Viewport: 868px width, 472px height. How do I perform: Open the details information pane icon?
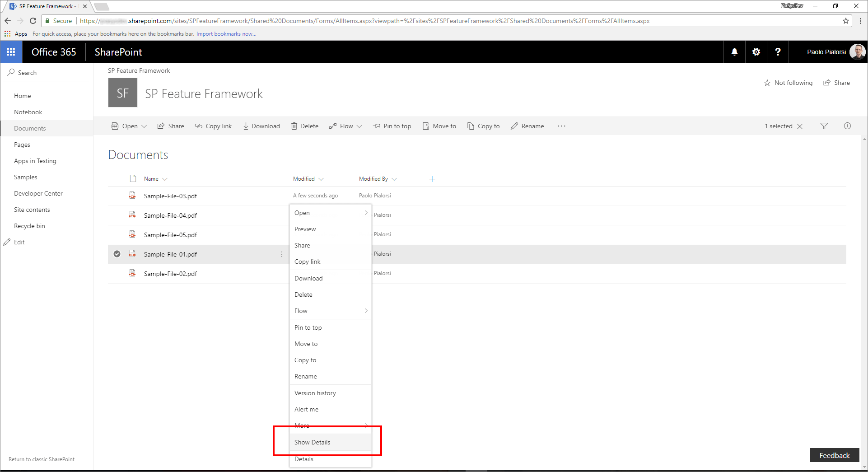coord(847,126)
